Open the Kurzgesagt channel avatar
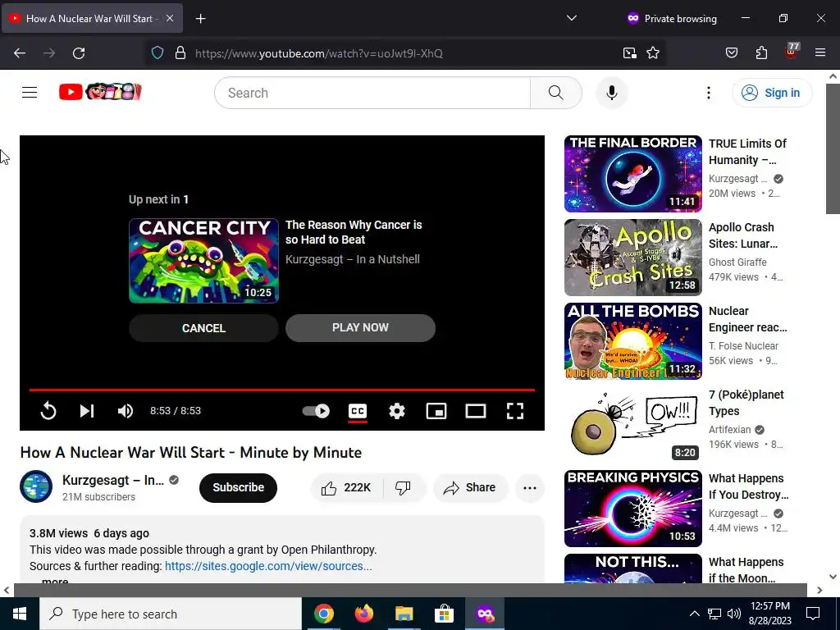Viewport: 840px width, 630px height. click(x=36, y=486)
